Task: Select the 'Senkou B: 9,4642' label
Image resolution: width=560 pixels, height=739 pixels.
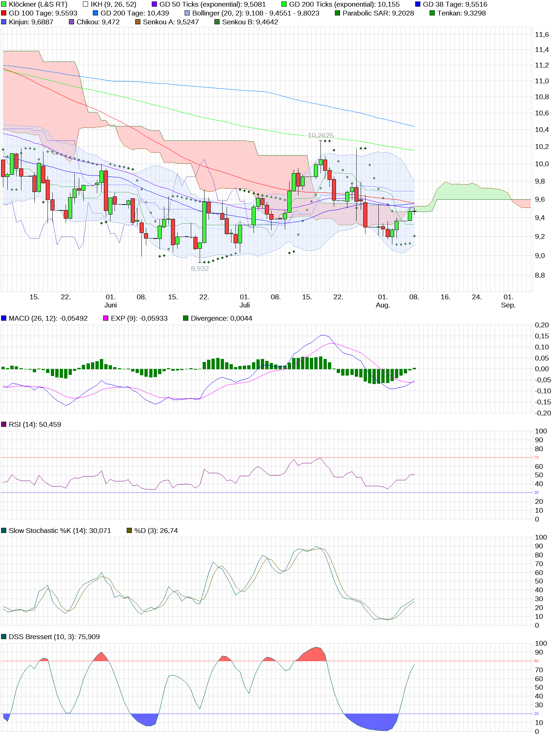Action: coord(250,22)
